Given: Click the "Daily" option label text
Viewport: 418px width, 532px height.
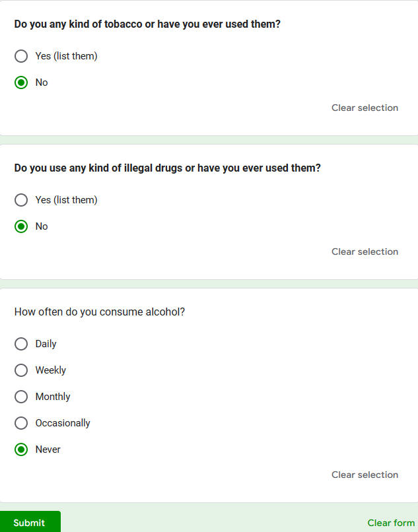Looking at the screenshot, I should (x=46, y=344).
